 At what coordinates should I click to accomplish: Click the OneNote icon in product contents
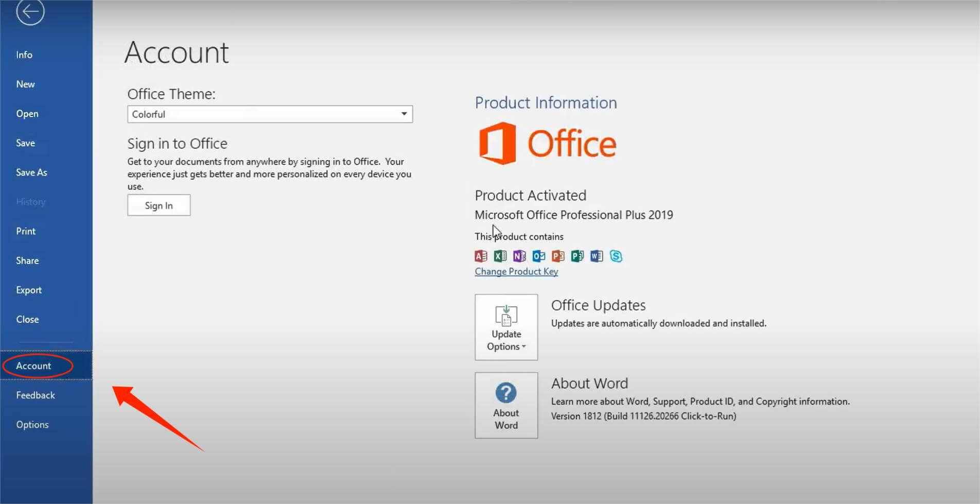(x=519, y=256)
